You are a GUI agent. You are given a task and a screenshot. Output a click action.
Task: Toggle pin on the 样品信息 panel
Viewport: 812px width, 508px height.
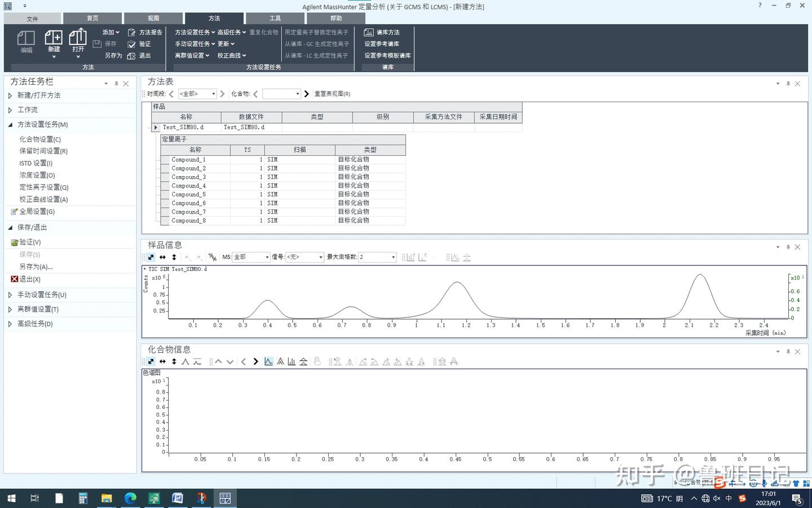pos(788,247)
